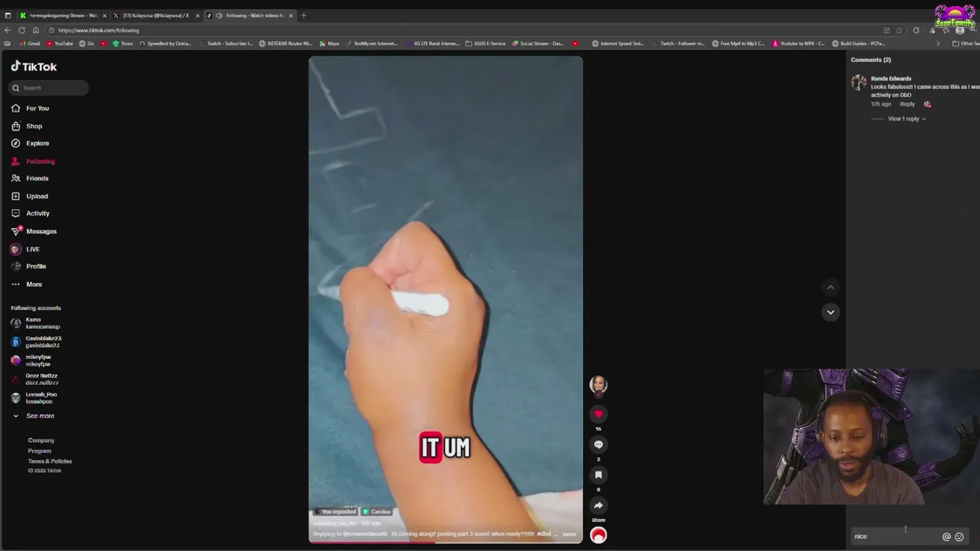
Task: View the Activity notifications
Action: pyautogui.click(x=31, y=214)
